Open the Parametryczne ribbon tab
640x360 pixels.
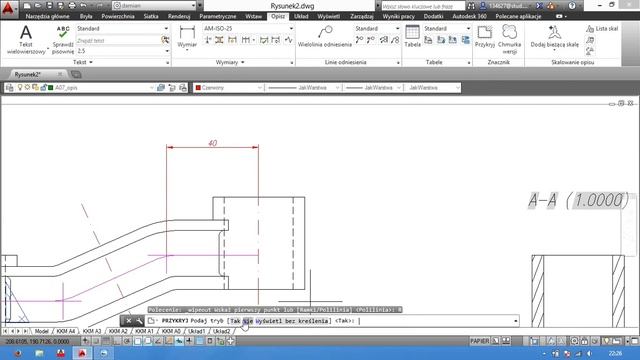click(218, 16)
